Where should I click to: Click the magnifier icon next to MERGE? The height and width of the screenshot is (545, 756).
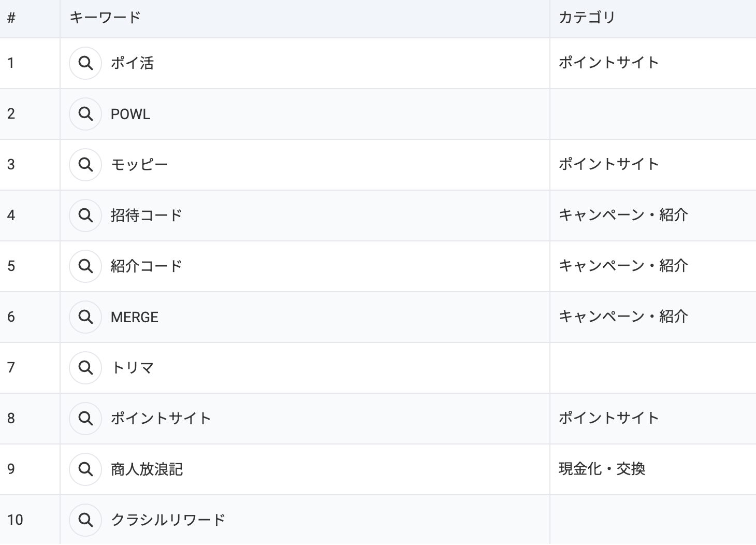[x=85, y=317]
